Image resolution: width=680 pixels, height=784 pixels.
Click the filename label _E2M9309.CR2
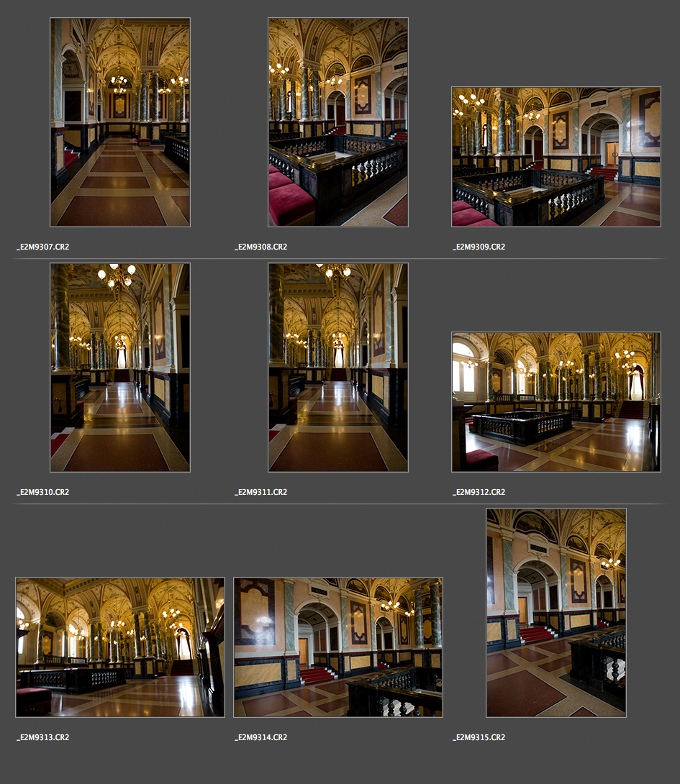click(x=479, y=247)
